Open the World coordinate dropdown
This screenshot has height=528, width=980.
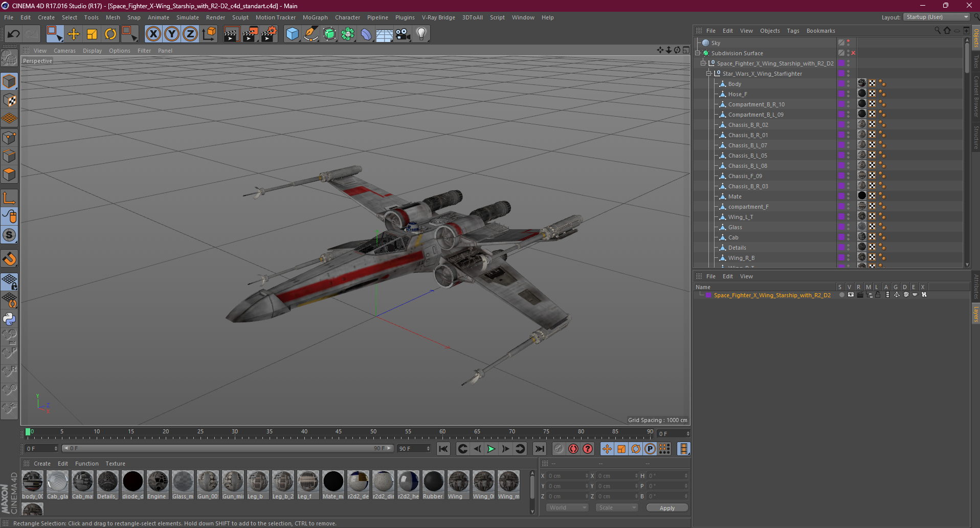(x=567, y=508)
